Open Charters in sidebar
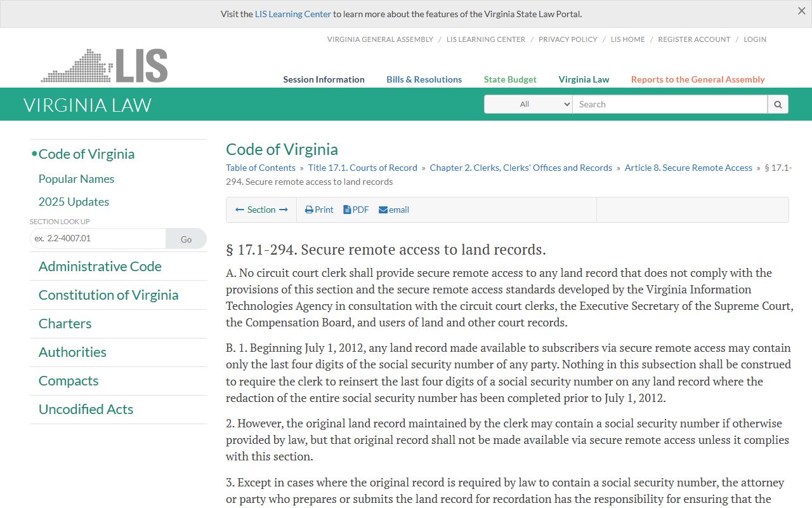This screenshot has height=508, width=812. tap(65, 324)
